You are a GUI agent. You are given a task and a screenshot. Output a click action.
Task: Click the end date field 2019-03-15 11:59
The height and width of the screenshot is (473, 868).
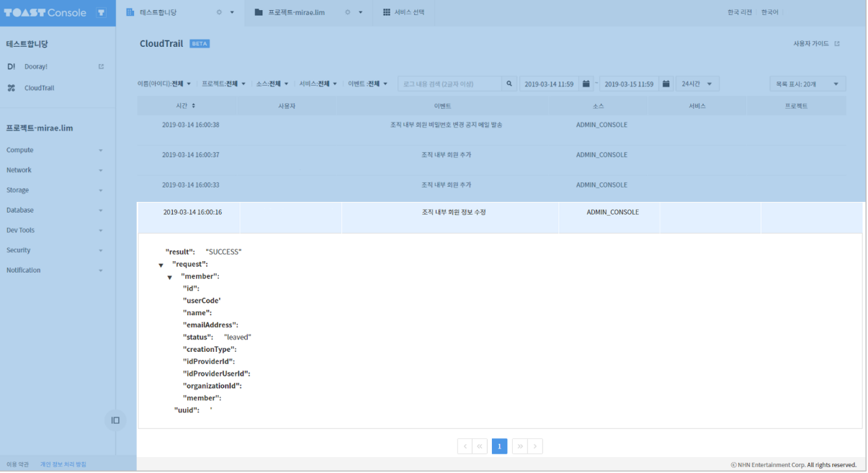(x=630, y=84)
